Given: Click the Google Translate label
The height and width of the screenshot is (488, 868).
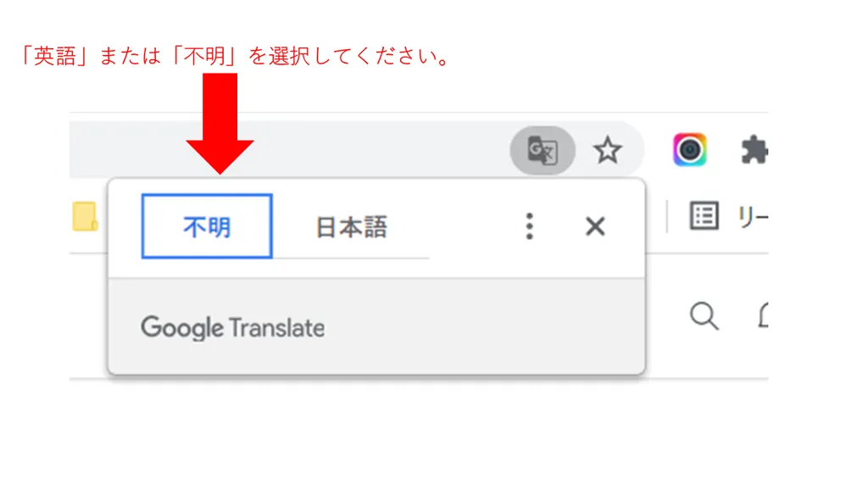Looking at the screenshot, I should tap(232, 328).
